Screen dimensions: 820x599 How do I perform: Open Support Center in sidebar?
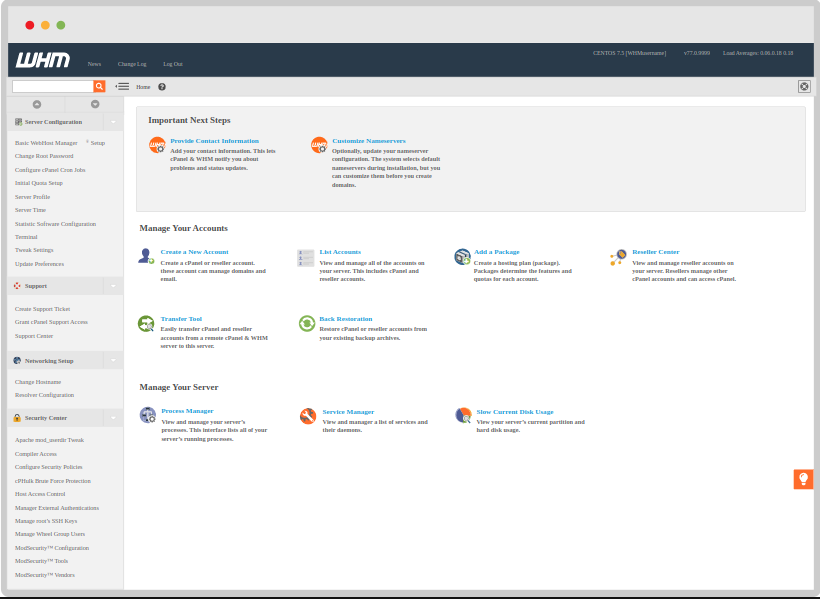[34, 336]
